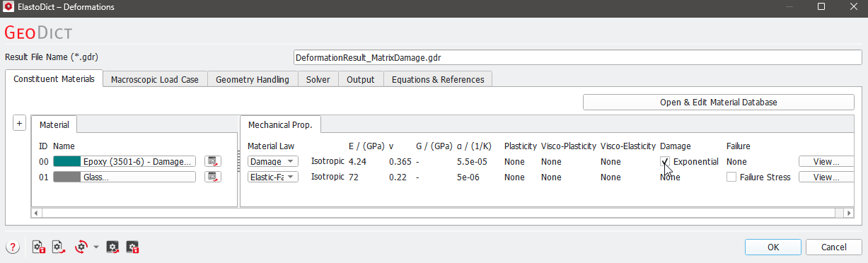This screenshot has width=868, height=263.
Task: Open the arrow beside reset settings icon
Action: (x=96, y=247)
